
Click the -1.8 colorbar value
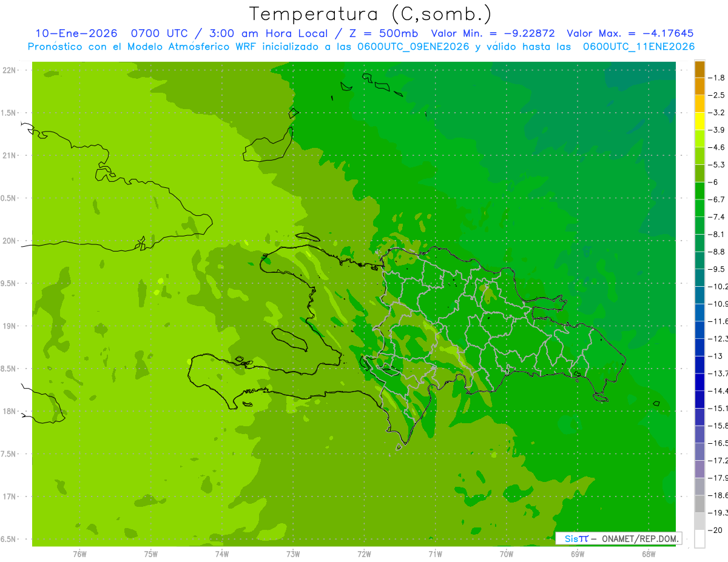click(x=717, y=78)
